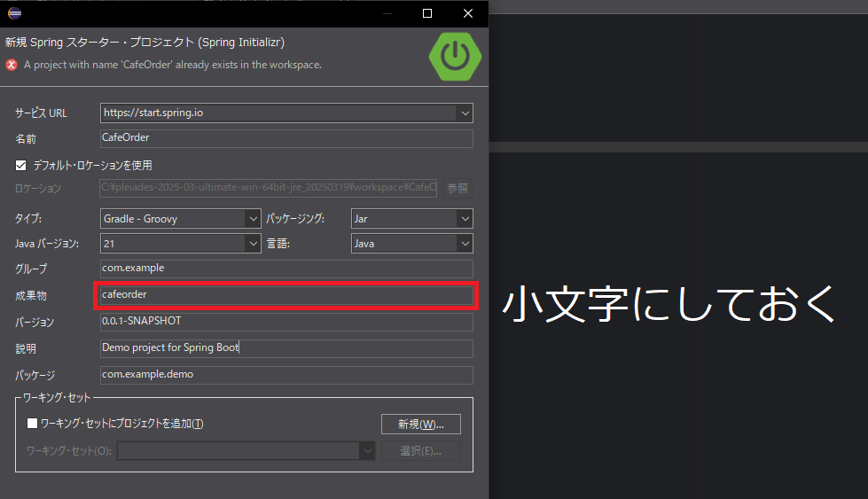Click the Eclipse icon in title bar

click(14, 13)
